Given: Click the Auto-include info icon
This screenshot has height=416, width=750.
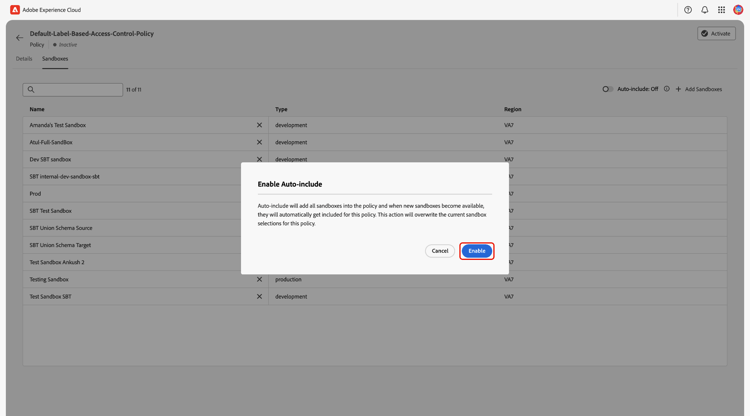Looking at the screenshot, I should (666, 89).
